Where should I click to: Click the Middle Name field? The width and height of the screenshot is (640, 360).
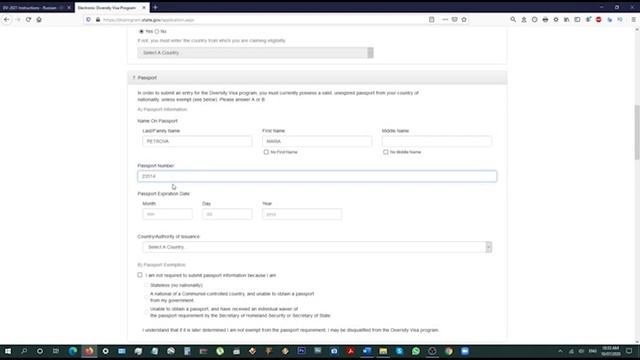[x=437, y=141]
